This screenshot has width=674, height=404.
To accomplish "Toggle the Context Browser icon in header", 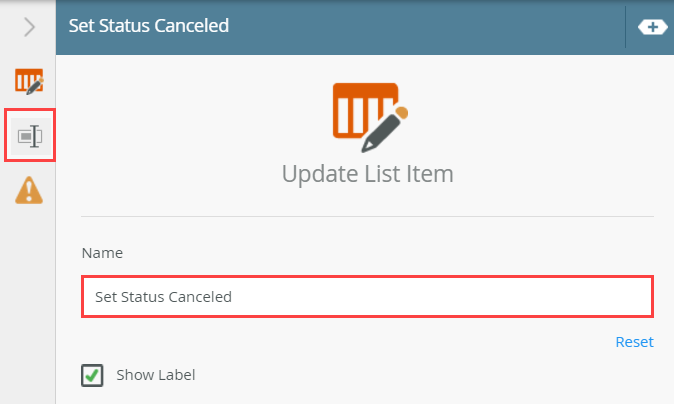I will point(652,27).
